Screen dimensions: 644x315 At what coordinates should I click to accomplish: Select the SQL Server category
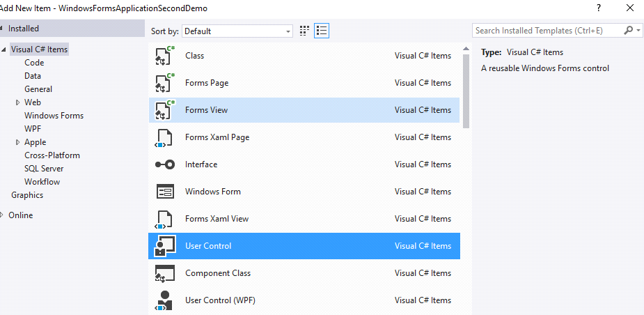pyautogui.click(x=44, y=169)
